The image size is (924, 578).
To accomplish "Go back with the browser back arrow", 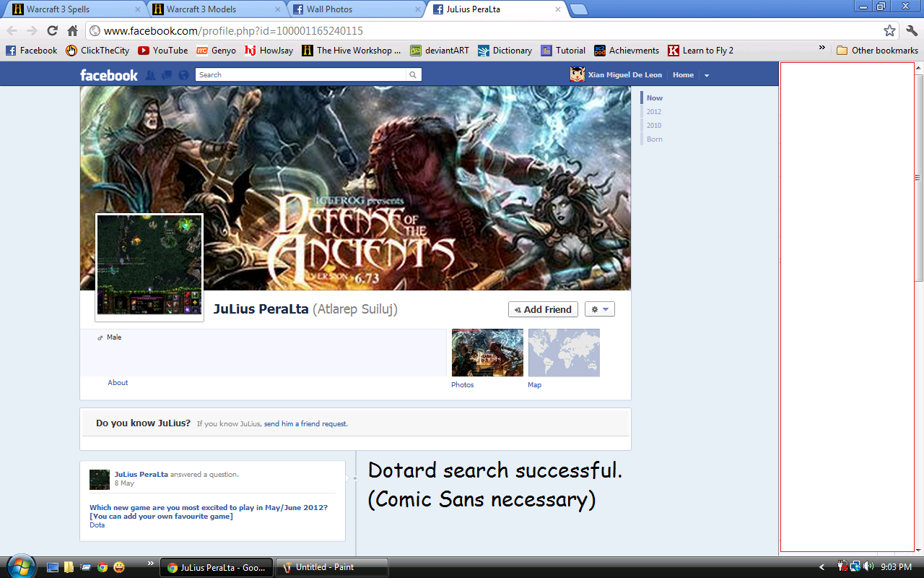I will coord(12,31).
